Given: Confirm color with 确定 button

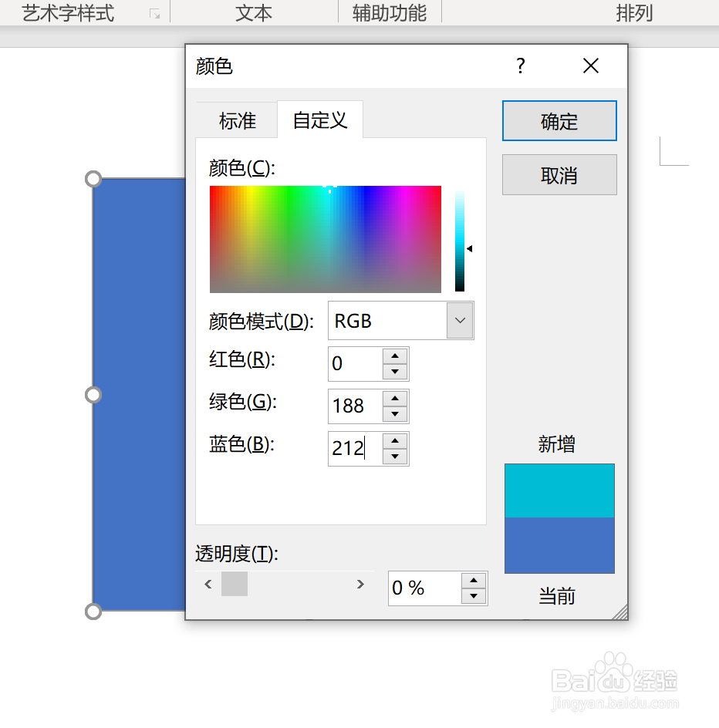Looking at the screenshot, I should tap(559, 121).
